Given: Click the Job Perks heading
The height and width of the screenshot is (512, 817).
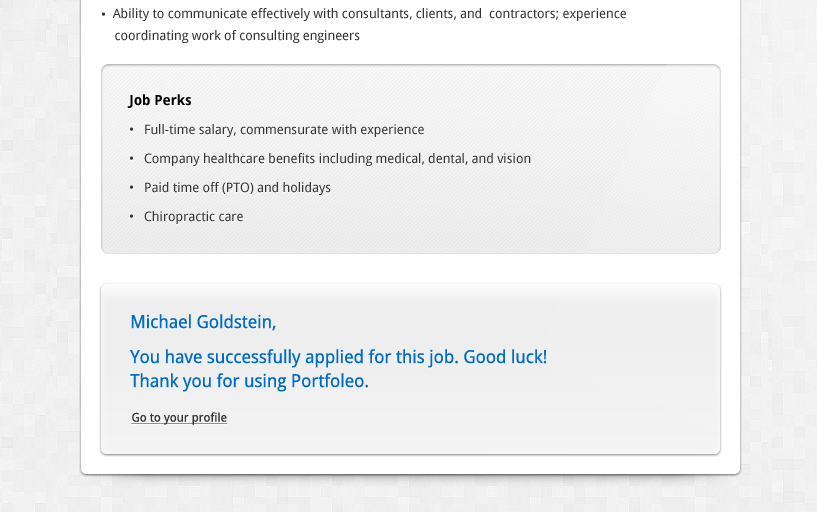Looking at the screenshot, I should pos(160,100).
